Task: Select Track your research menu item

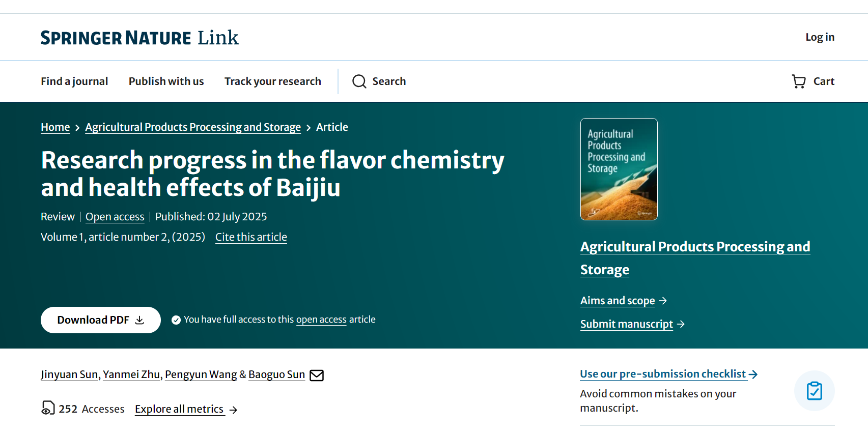Action: (272, 81)
